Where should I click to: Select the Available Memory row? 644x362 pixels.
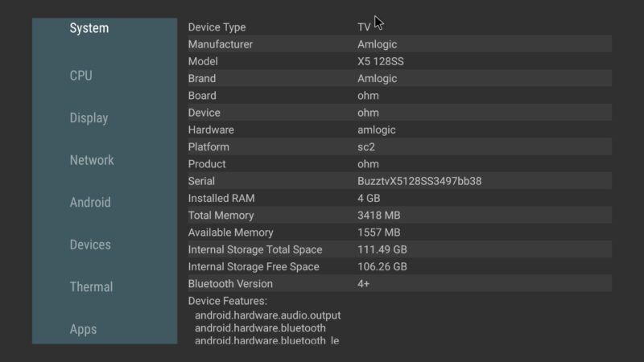[398, 232]
